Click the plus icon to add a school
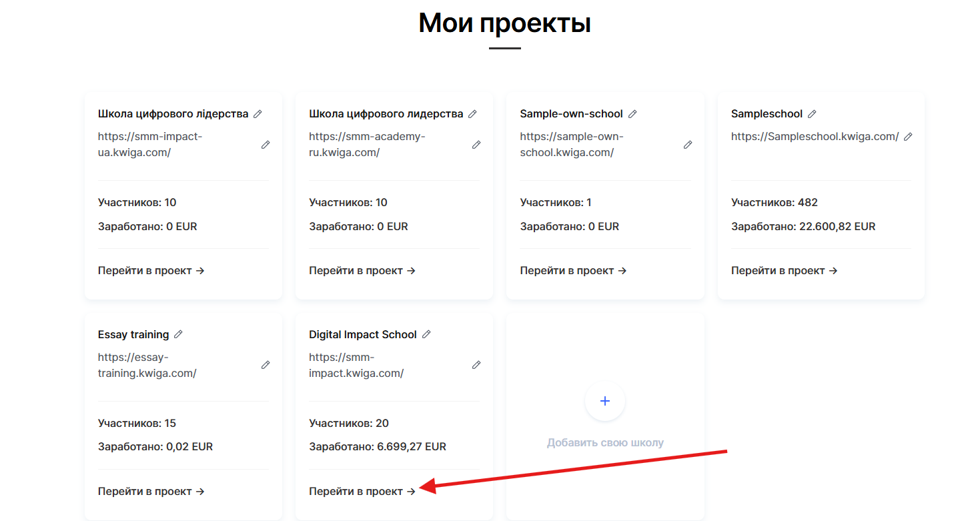 (605, 401)
